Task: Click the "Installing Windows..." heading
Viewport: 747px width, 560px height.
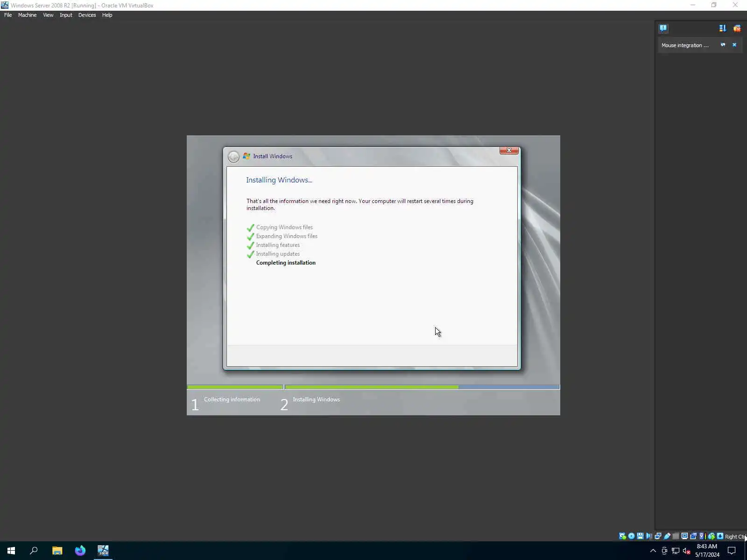Action: [x=279, y=180]
